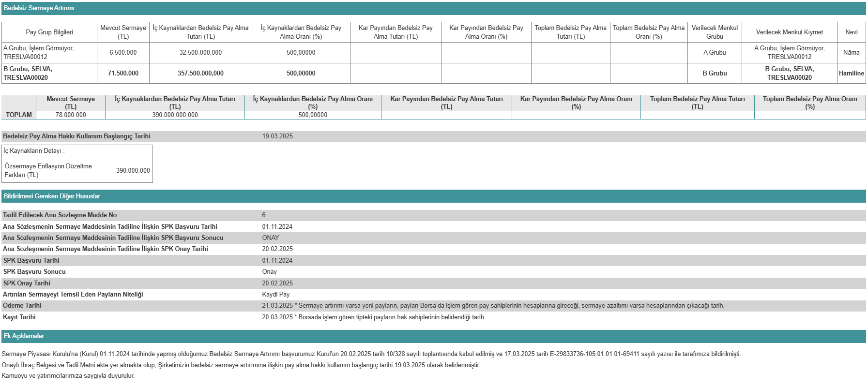Click the 'Kaydi Pay' value
Image resolution: width=868 pixels, height=387 pixels.
tap(276, 294)
